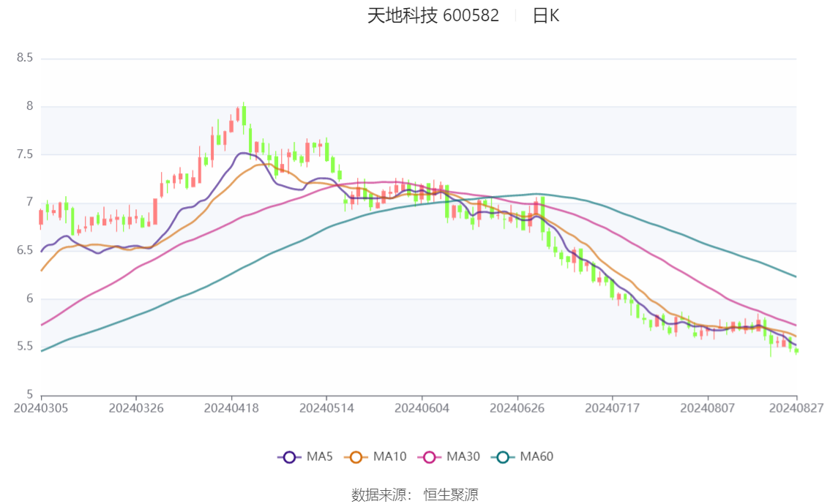Click the 20240418 date axis label
830x504 pixels.
click(231, 409)
